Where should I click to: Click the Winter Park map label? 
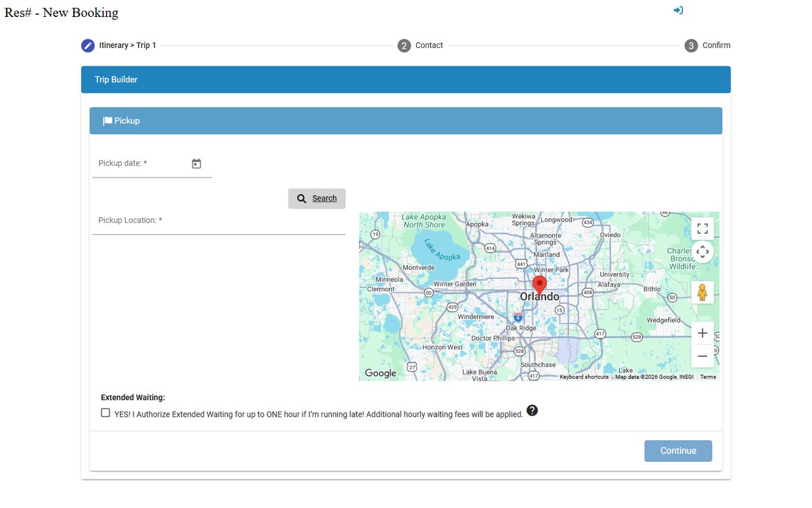pos(551,270)
